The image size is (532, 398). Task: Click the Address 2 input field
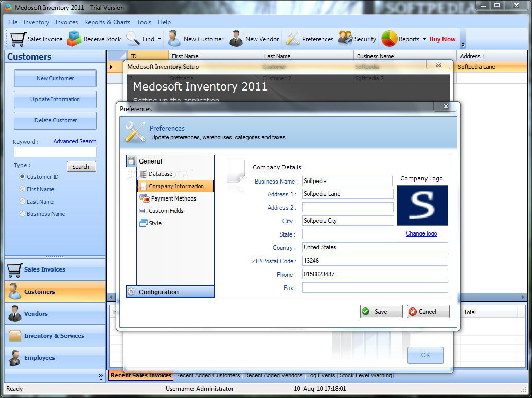(348, 207)
